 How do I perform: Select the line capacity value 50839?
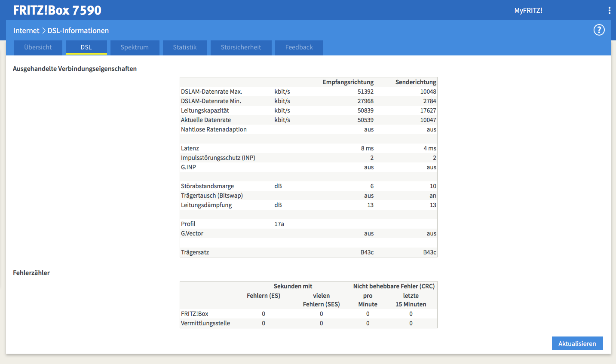365,110
